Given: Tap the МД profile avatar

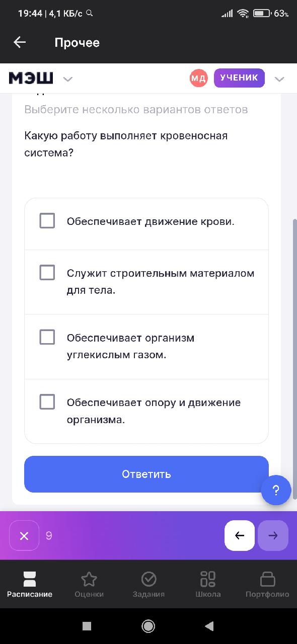Looking at the screenshot, I should (199, 78).
